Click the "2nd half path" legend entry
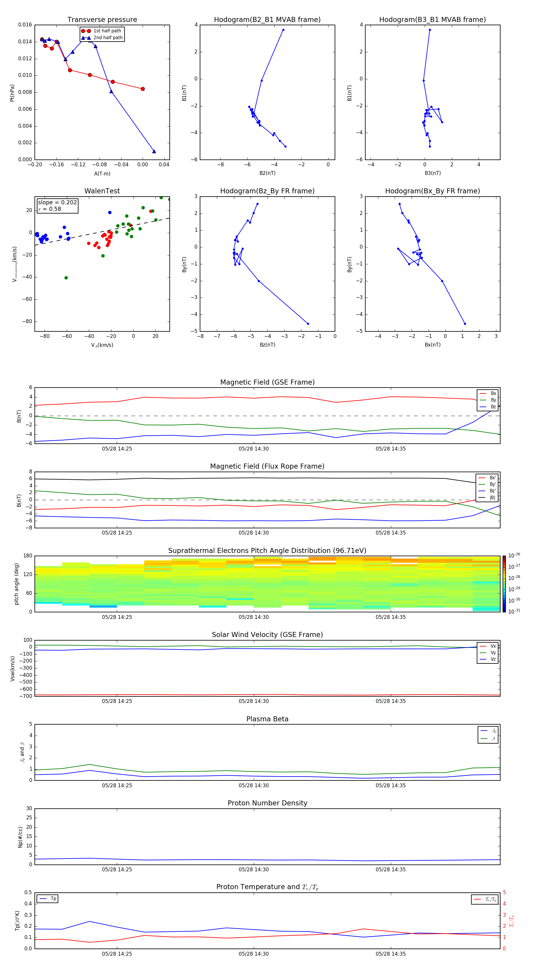 tap(102, 38)
